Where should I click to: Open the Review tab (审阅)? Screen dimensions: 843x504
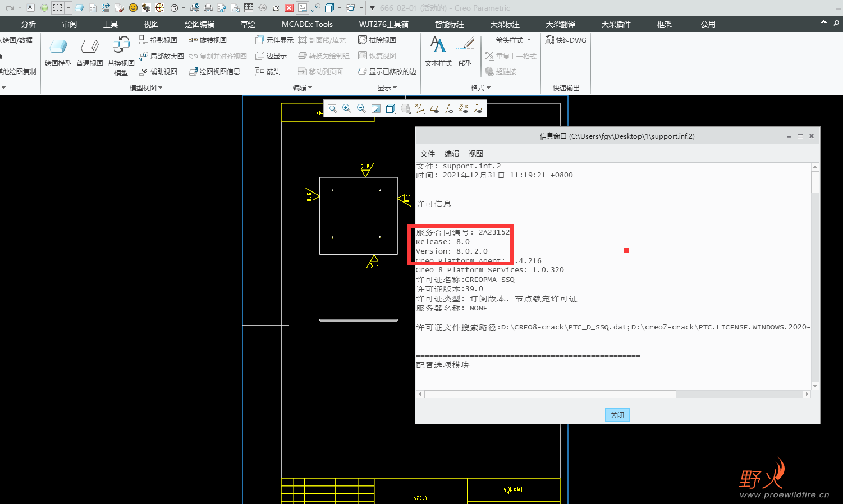click(x=70, y=24)
